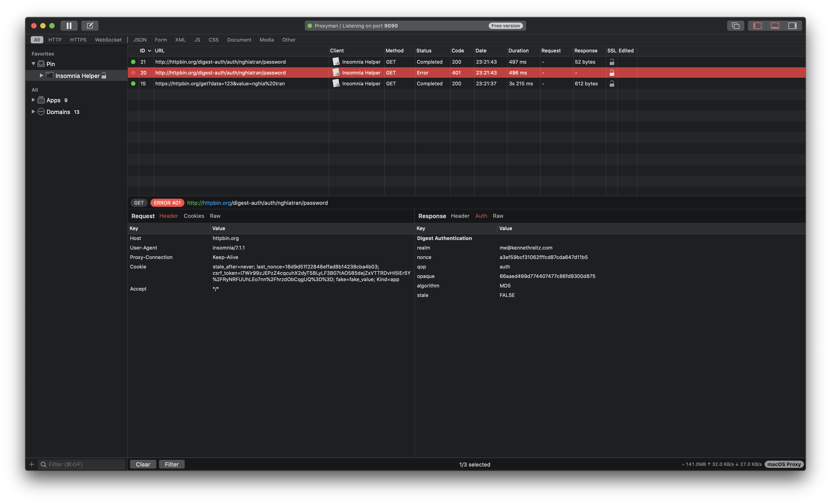Image resolution: width=831 pixels, height=504 pixels.
Task: Click green status dot of request 21
Action: point(133,62)
